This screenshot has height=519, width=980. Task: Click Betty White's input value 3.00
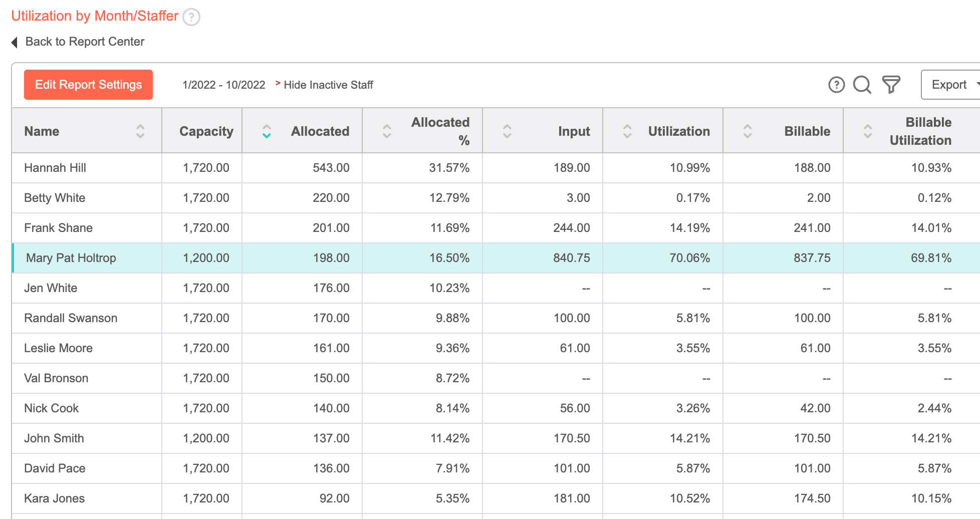(578, 198)
